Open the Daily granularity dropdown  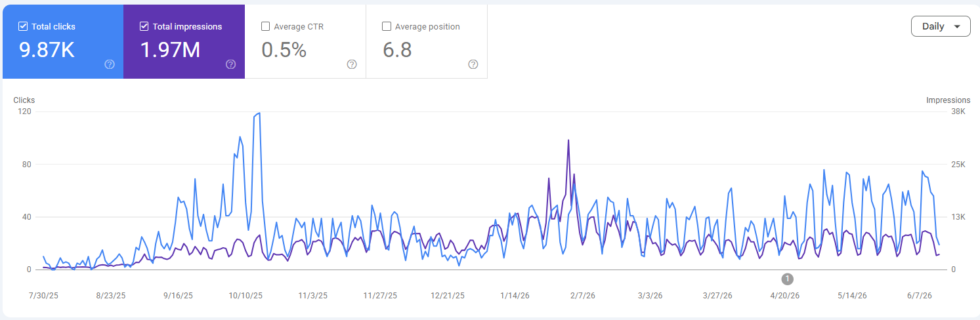[941, 26]
